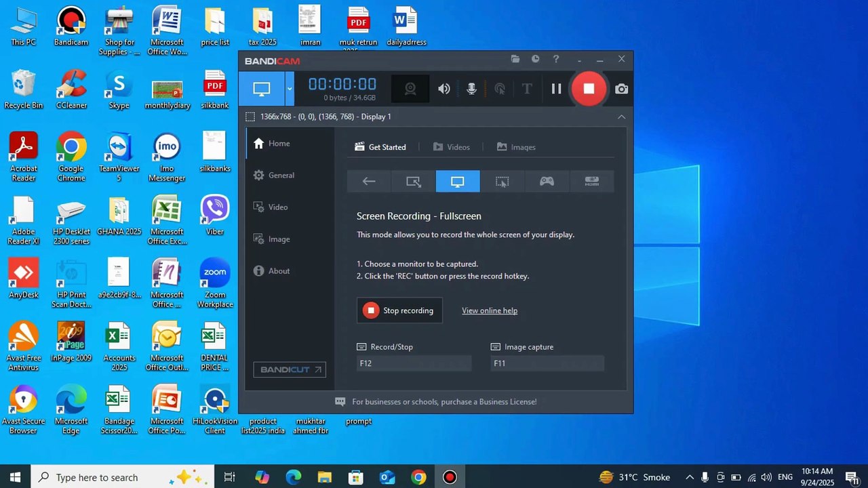Click the Image capture hotkey field F11
This screenshot has height=488, width=868.
pos(547,363)
